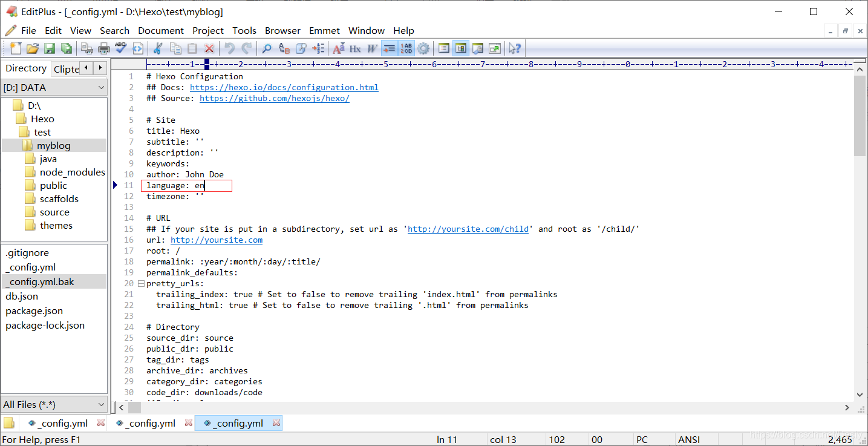Click the sidebar tabs right scroll arrow

pos(100,68)
